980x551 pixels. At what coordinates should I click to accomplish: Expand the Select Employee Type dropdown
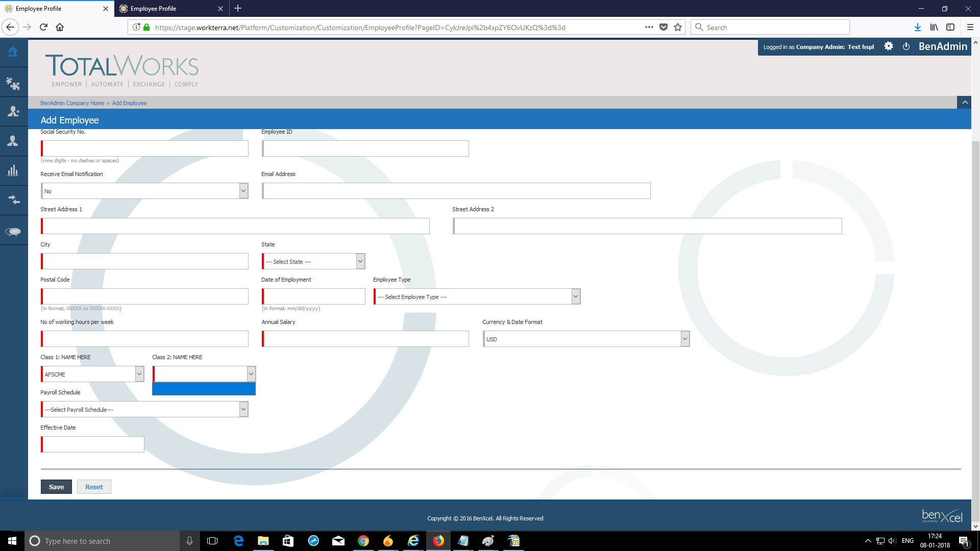(x=477, y=297)
